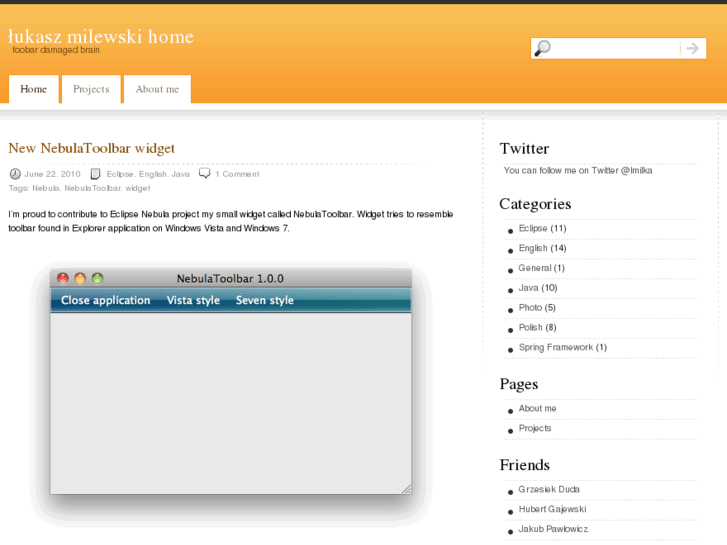Open the NebulaToolbar tag link
This screenshot has height=545, width=727.
tap(92, 188)
